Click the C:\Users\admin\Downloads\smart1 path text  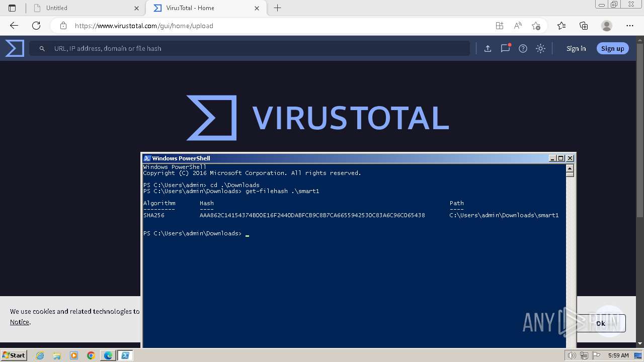[x=504, y=215]
